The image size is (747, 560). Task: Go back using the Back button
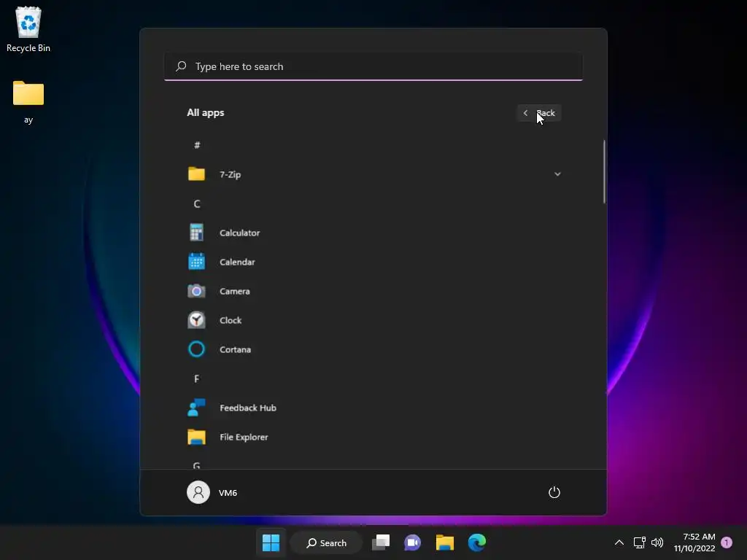pos(539,113)
